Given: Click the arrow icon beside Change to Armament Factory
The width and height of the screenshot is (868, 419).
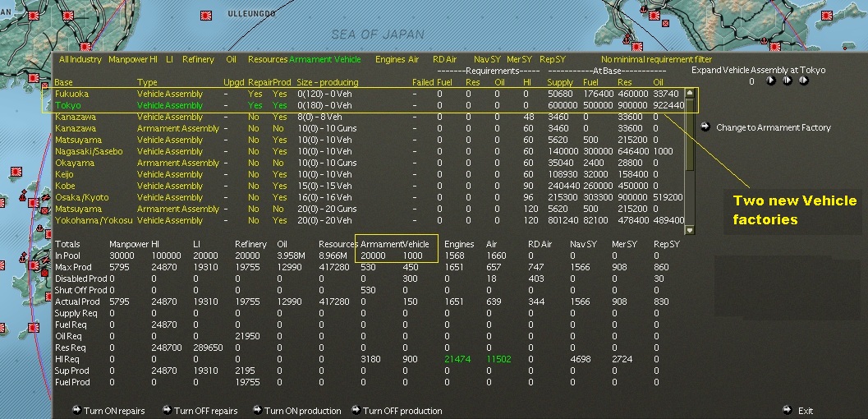Looking at the screenshot, I should point(705,127).
